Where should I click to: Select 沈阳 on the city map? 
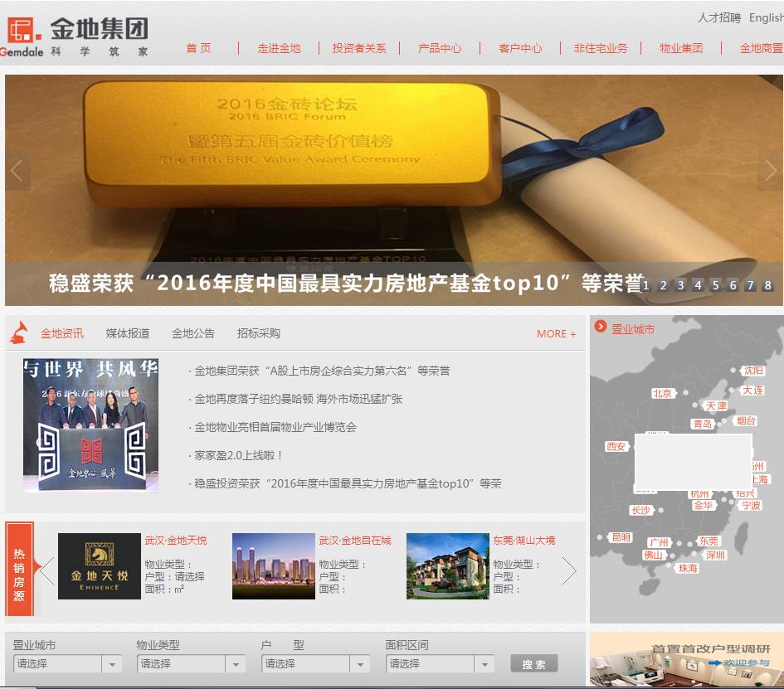point(753,371)
